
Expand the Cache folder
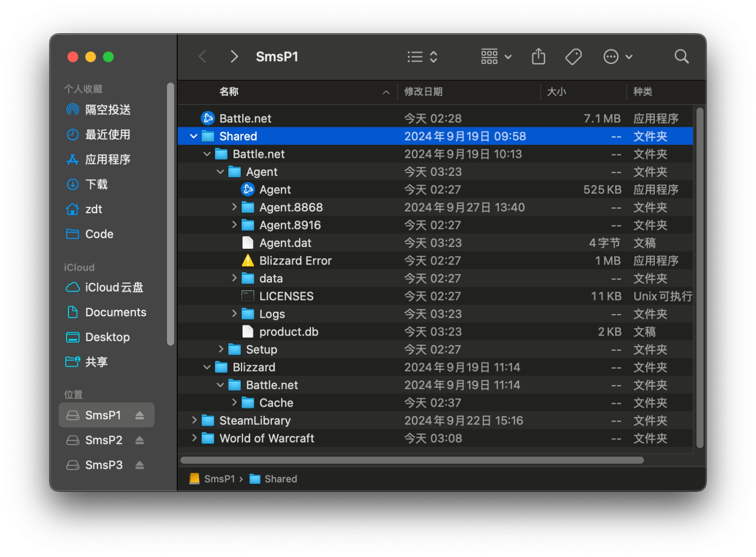[234, 402]
